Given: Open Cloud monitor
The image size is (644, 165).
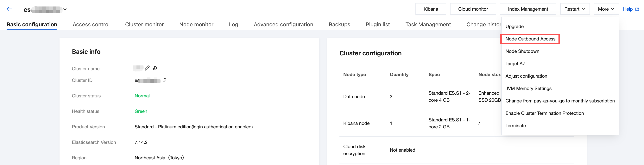Looking at the screenshot, I should (473, 9).
